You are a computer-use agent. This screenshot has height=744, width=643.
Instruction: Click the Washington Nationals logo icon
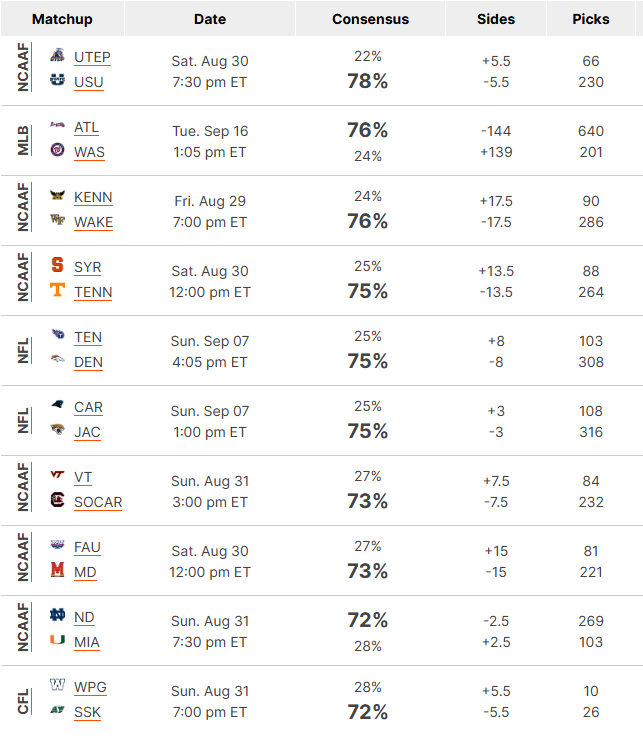point(57,150)
